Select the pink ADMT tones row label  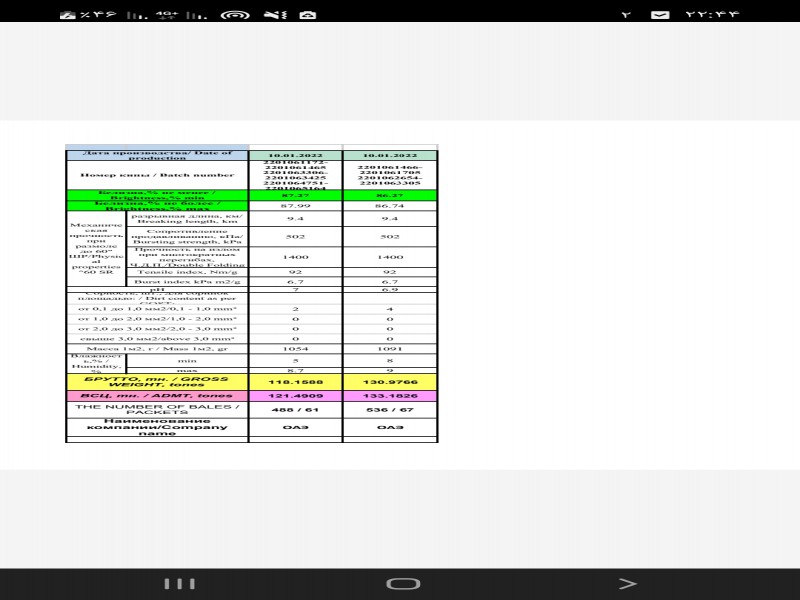(x=157, y=397)
